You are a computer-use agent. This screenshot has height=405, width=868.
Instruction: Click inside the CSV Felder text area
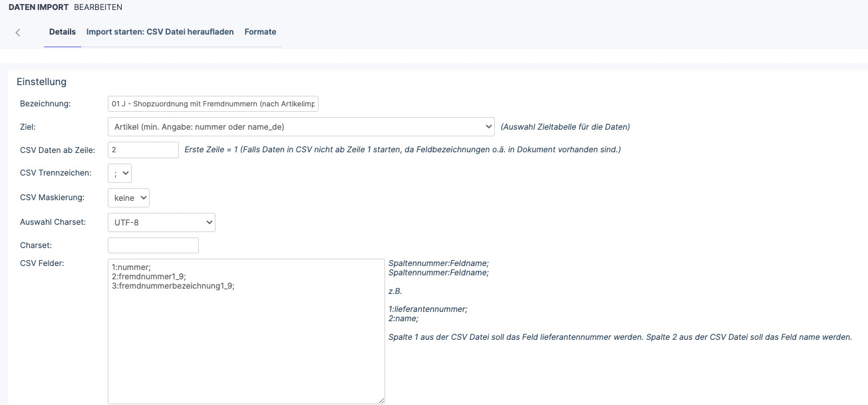click(x=246, y=331)
